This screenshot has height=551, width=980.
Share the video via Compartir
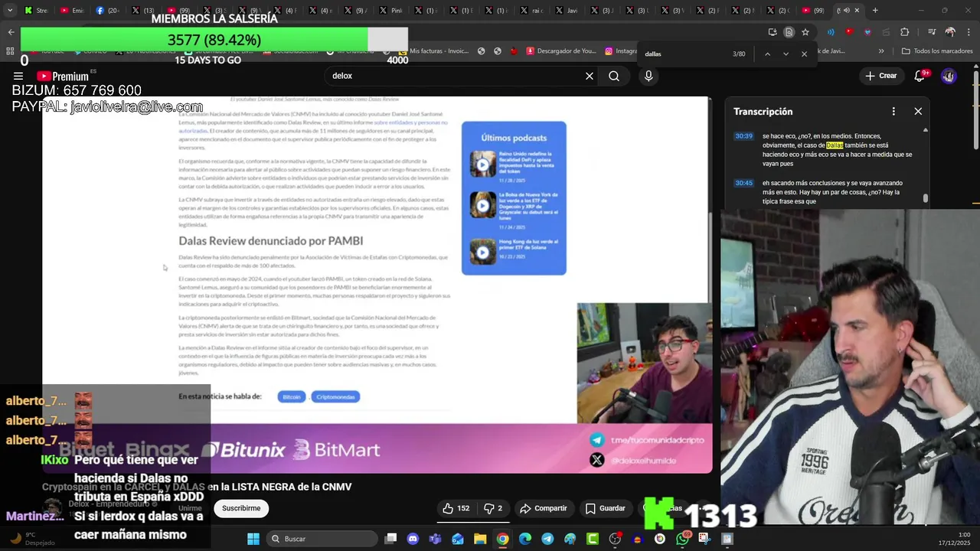543,508
